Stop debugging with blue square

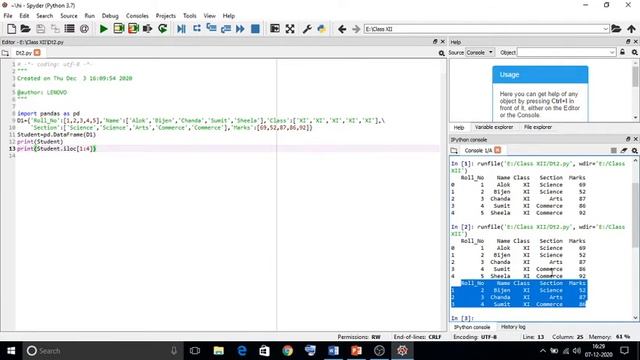[255, 29]
